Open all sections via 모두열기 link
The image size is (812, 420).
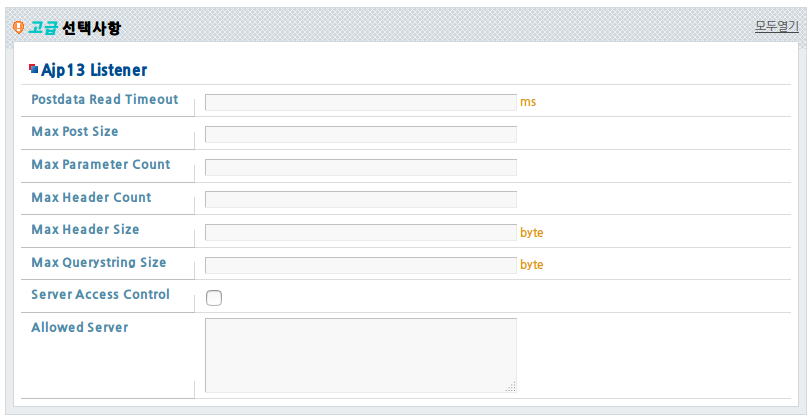click(776, 26)
